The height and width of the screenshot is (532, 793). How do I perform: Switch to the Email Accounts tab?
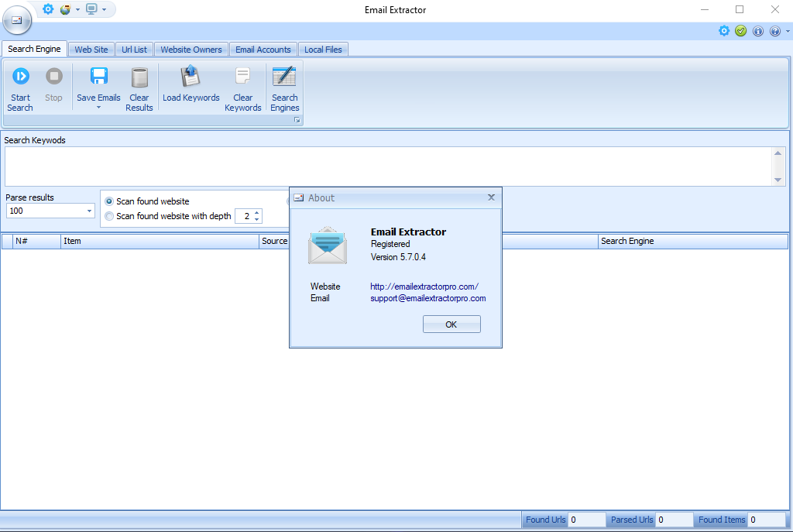point(263,50)
